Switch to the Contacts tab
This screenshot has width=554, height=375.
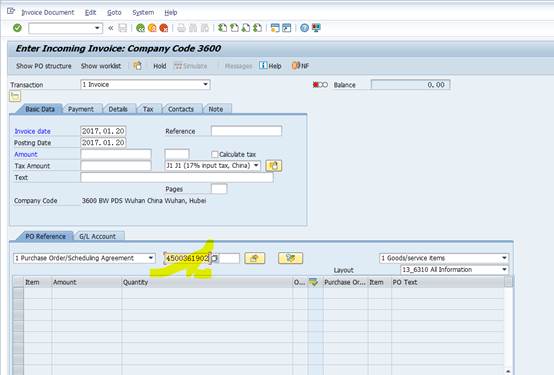click(x=181, y=109)
